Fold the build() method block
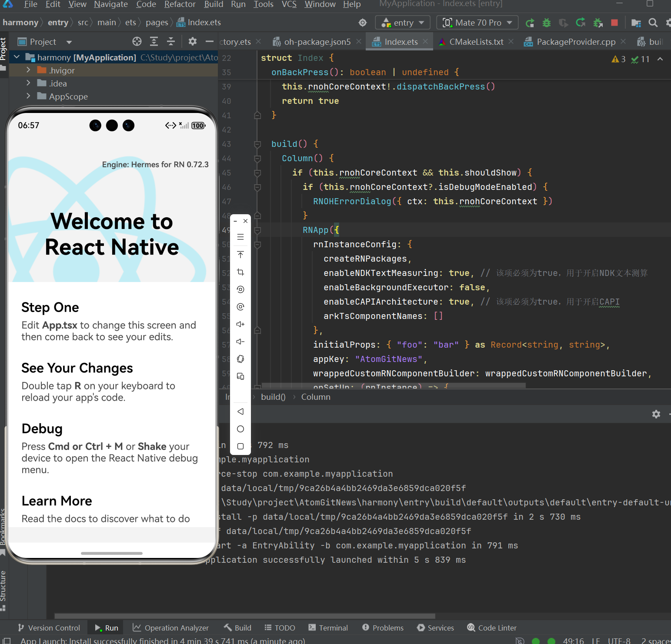The height and width of the screenshot is (644, 671). point(257,144)
